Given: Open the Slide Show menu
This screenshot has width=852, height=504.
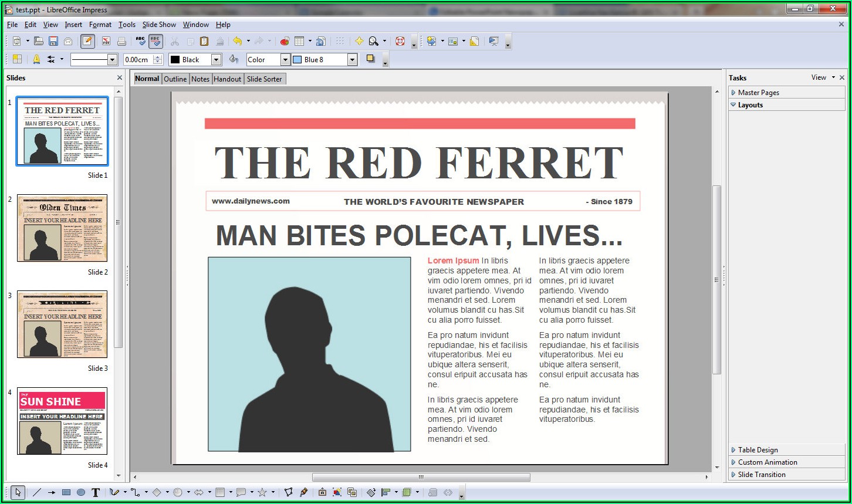Looking at the screenshot, I should click(159, 25).
